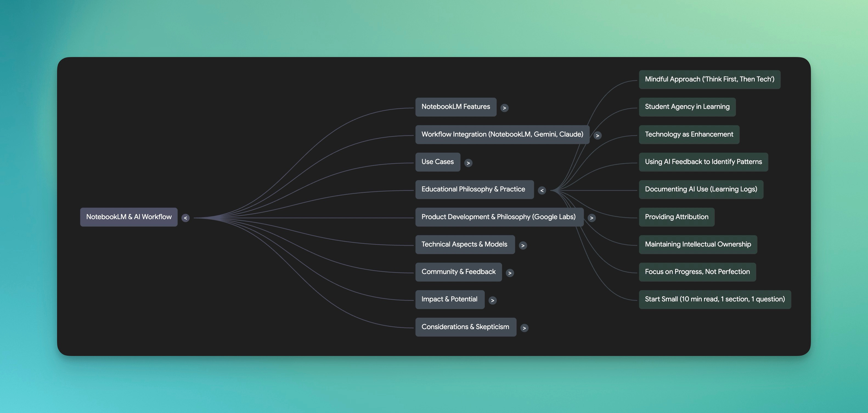Select Technology as Enhancement leaf
The height and width of the screenshot is (413, 868).
[689, 134]
